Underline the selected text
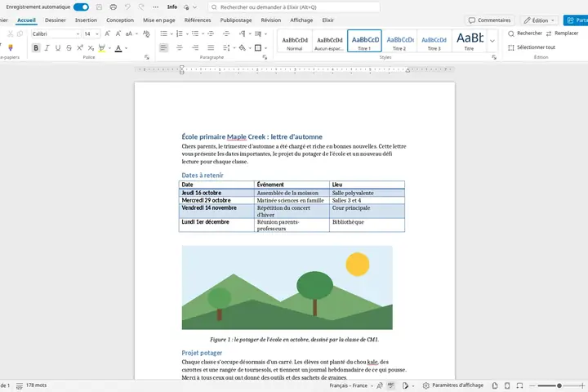588x392 pixels. [x=58, y=48]
